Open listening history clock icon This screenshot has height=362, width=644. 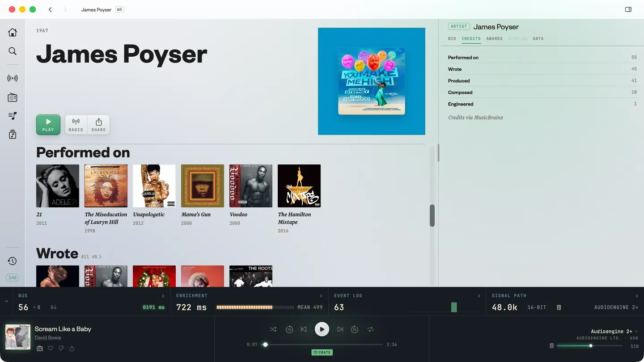point(13,261)
